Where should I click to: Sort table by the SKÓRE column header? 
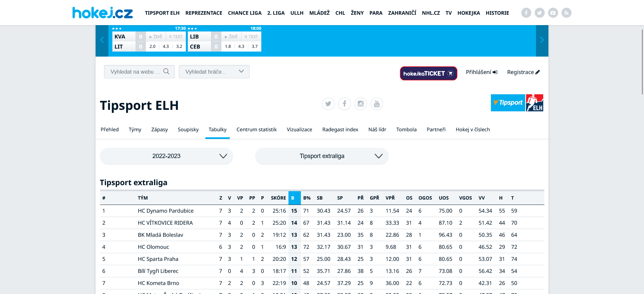[278, 198]
